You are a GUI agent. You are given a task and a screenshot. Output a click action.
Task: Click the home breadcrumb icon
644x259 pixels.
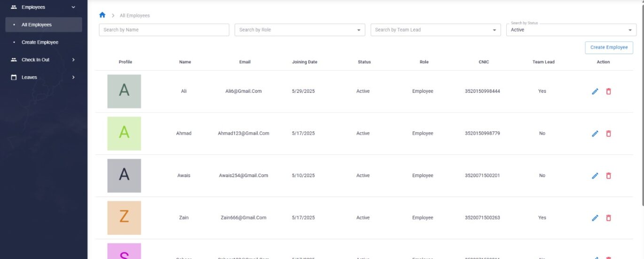click(x=102, y=15)
